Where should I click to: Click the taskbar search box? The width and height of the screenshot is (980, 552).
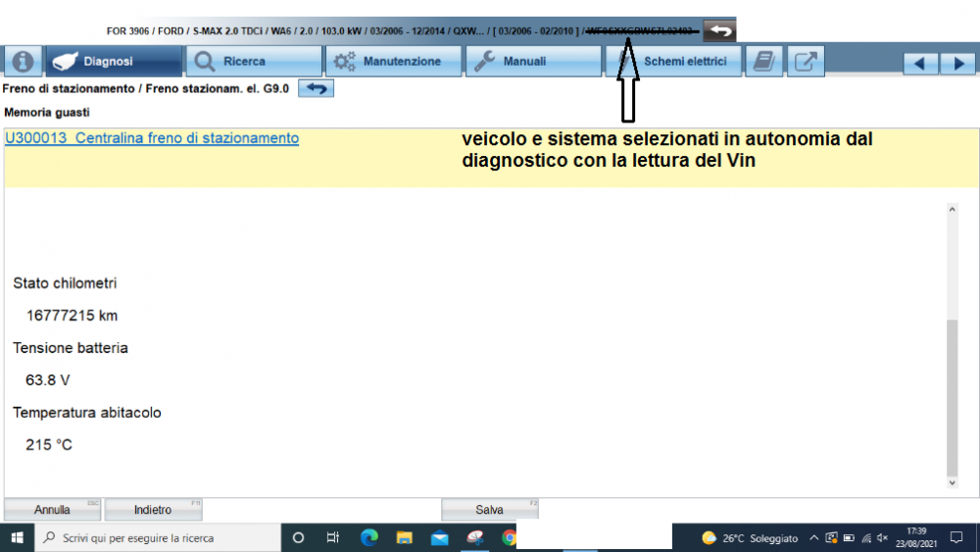(158, 537)
